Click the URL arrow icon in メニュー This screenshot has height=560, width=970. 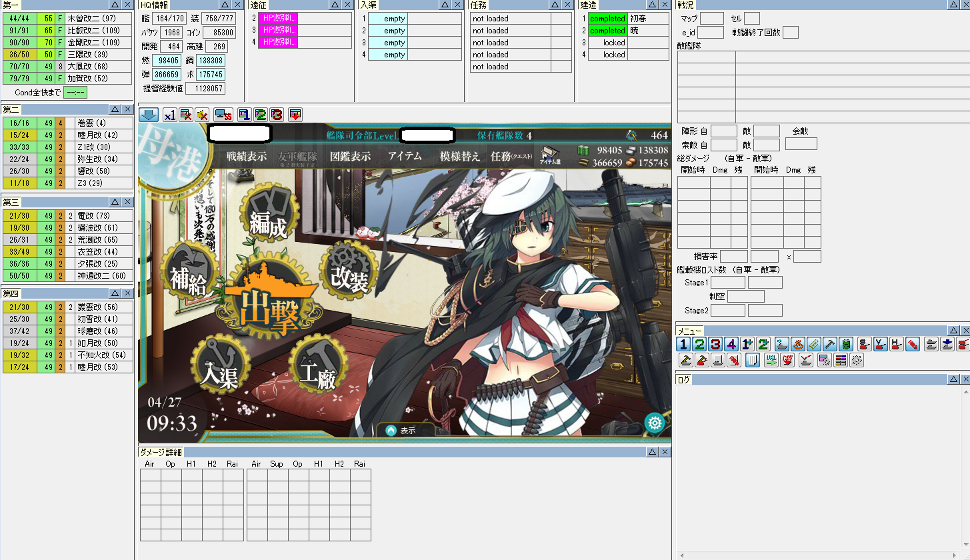pyautogui.click(x=771, y=360)
